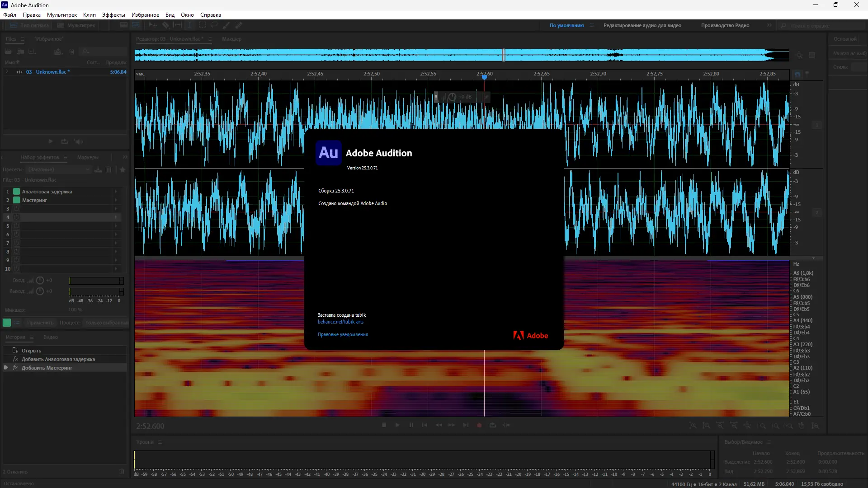
Task: Open arrow menu for Мастеринг slot
Action: click(x=116, y=200)
